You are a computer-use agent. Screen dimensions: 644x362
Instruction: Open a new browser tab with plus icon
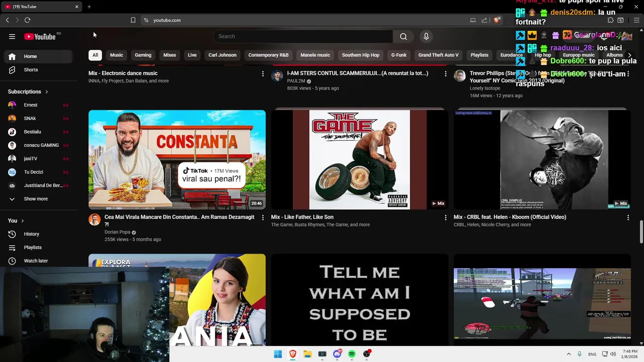pos(89,7)
